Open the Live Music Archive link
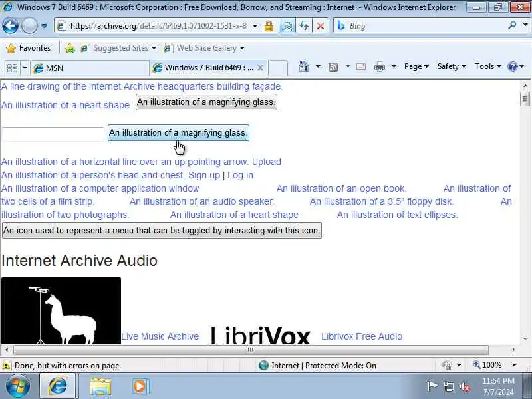 point(160,336)
